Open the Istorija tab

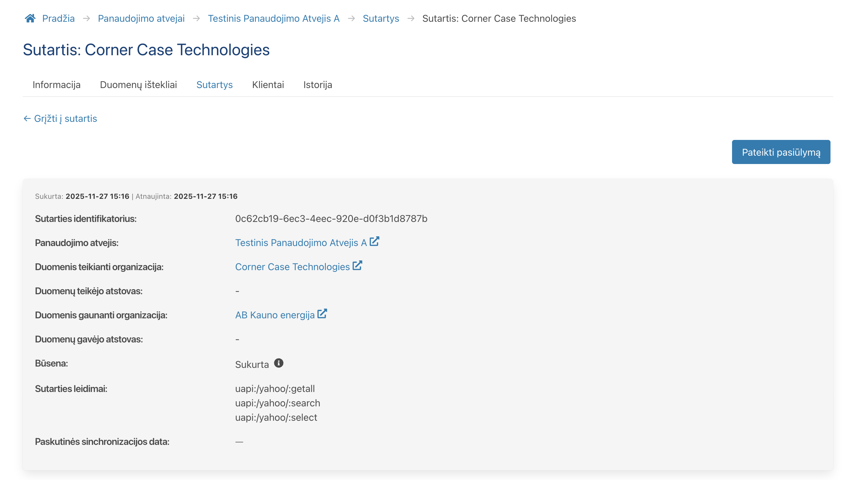coord(318,85)
